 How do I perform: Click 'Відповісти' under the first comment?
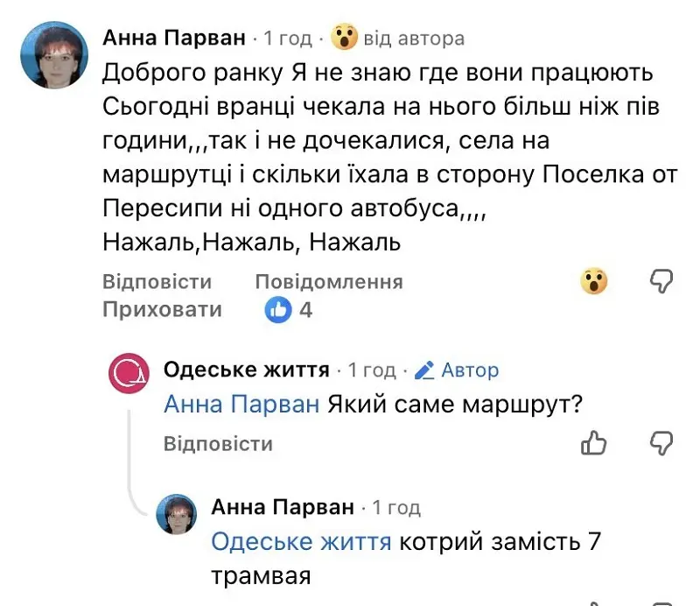(157, 282)
